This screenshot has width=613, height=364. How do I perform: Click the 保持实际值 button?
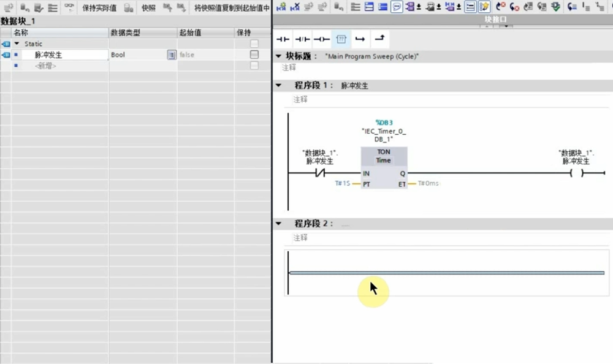coord(99,8)
